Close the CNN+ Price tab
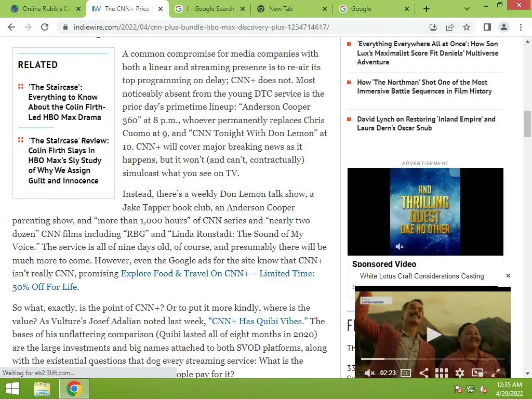This screenshot has height=399, width=532. coord(161,9)
